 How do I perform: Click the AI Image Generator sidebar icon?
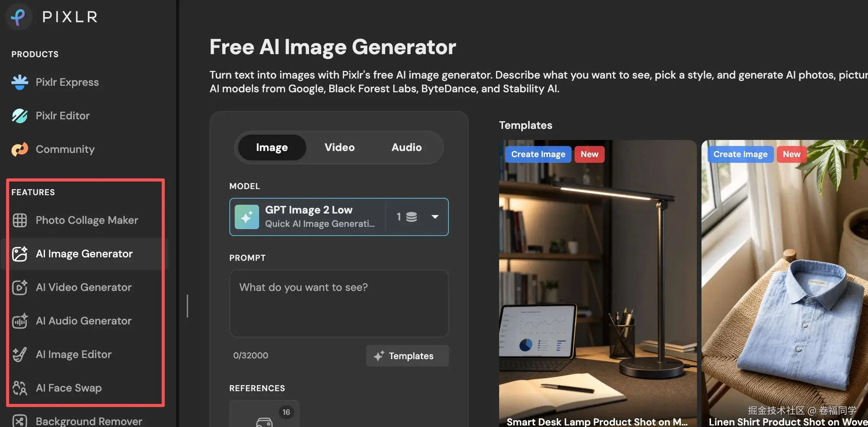pyautogui.click(x=20, y=254)
